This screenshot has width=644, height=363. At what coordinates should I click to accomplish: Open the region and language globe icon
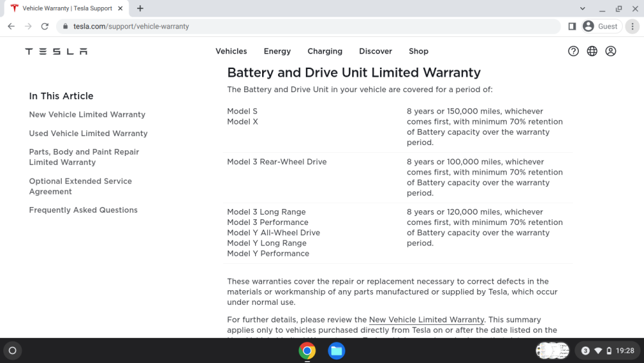[592, 51]
